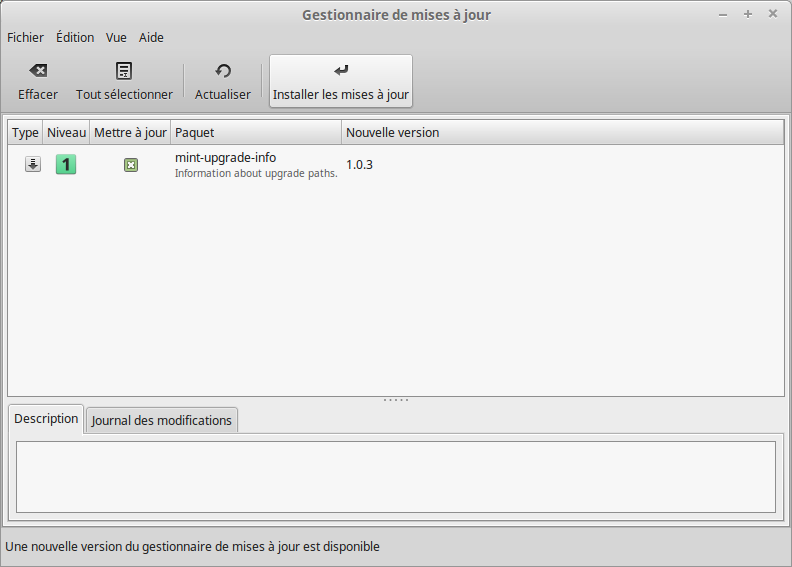Click the Tout sélectionner icon
The image size is (792, 567).
pyautogui.click(x=124, y=71)
